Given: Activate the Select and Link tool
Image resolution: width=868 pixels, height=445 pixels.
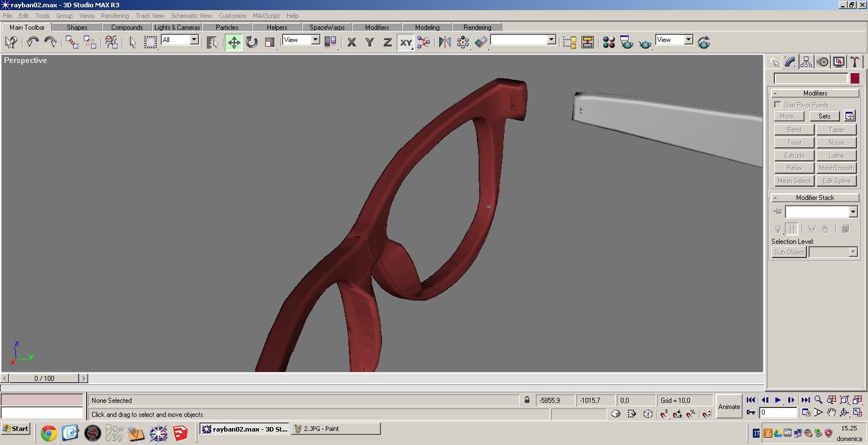Looking at the screenshot, I should [72, 42].
